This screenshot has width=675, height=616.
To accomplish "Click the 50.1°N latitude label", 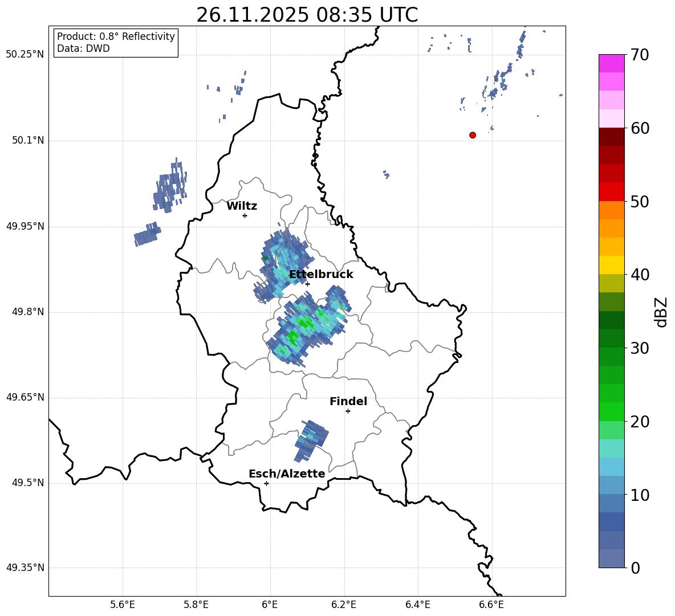I will 28,141.
